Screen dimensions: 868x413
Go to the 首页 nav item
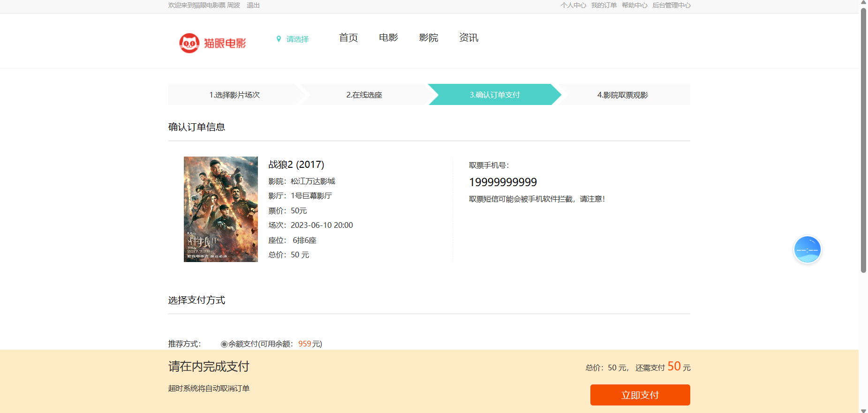(x=348, y=38)
